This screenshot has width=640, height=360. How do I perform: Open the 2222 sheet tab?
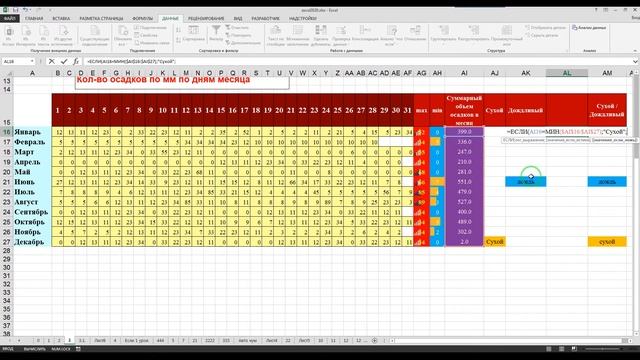(210, 340)
